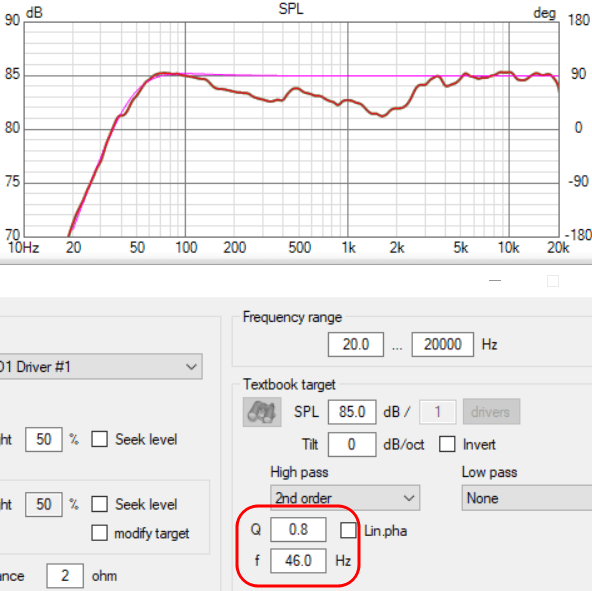Viewport: 592px width, 591px height.
Task: Click the driver count field showing 1
Action: point(438,412)
